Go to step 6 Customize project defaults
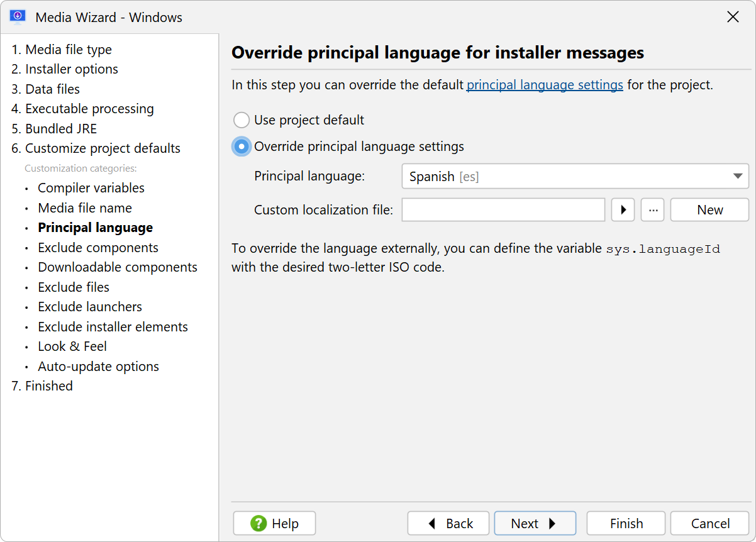The image size is (756, 542). (x=96, y=148)
